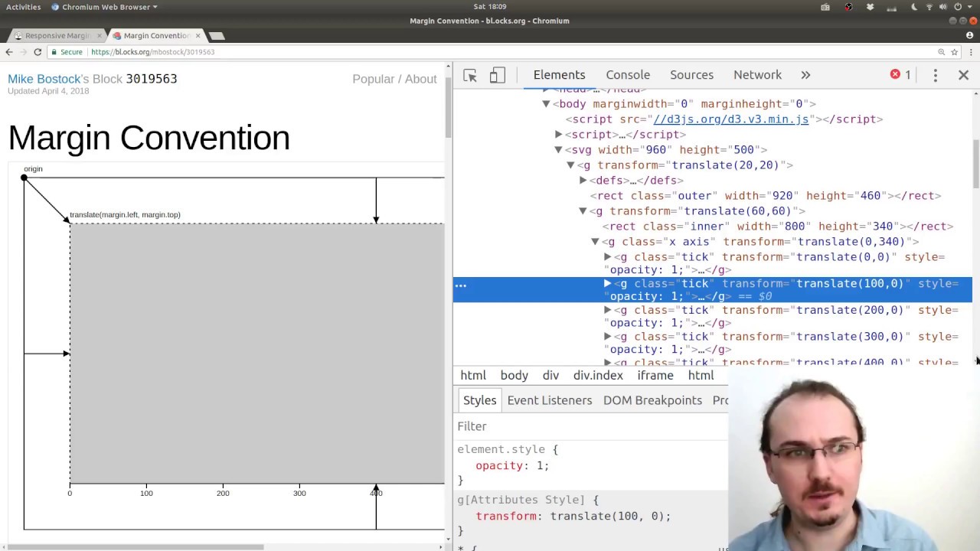Open the About link
This screenshot has width=980, height=551.
[420, 79]
